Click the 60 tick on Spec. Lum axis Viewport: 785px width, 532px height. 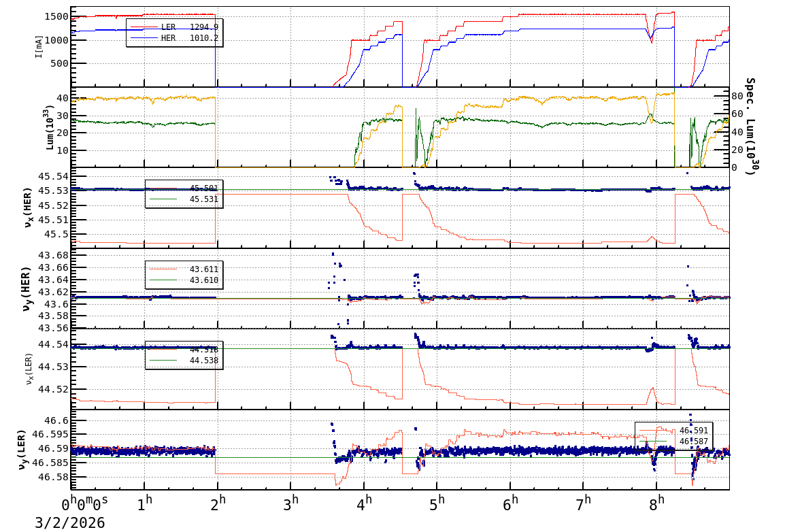[x=737, y=114]
